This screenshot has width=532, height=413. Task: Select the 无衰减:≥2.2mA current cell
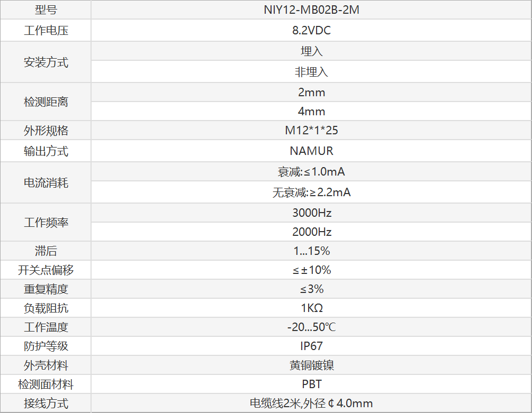click(311, 192)
